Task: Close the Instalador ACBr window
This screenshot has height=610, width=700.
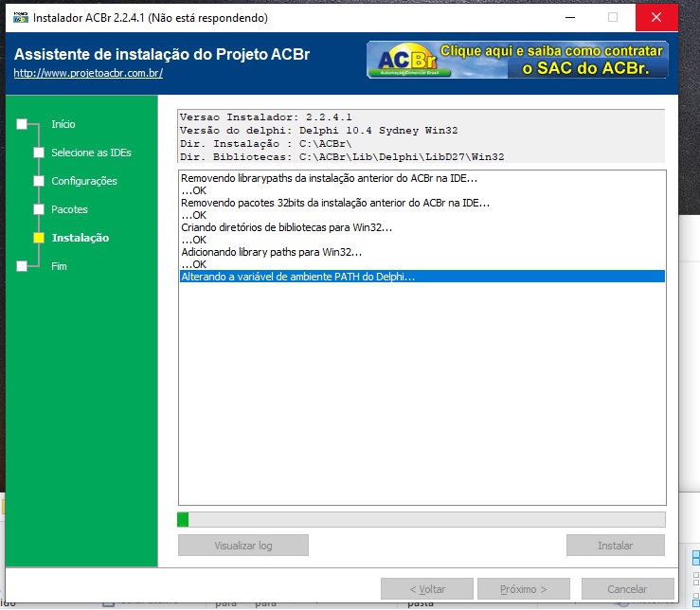Action: (x=656, y=17)
